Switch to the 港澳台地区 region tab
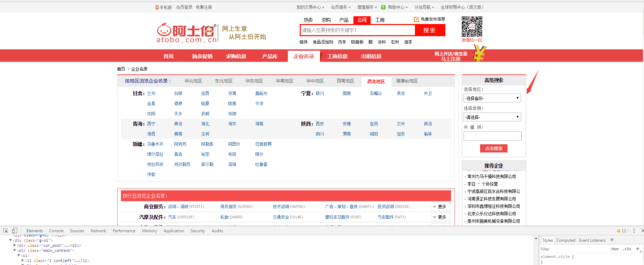This screenshot has width=644, height=265. (x=407, y=81)
